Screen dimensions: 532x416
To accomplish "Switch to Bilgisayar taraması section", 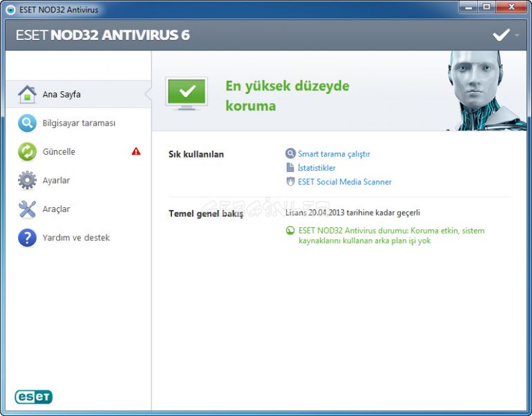I will click(x=78, y=123).
